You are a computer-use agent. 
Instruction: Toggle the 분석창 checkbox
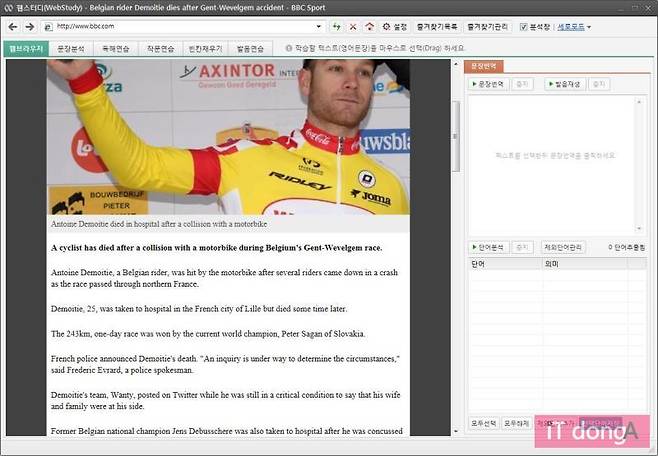pyautogui.click(x=523, y=27)
